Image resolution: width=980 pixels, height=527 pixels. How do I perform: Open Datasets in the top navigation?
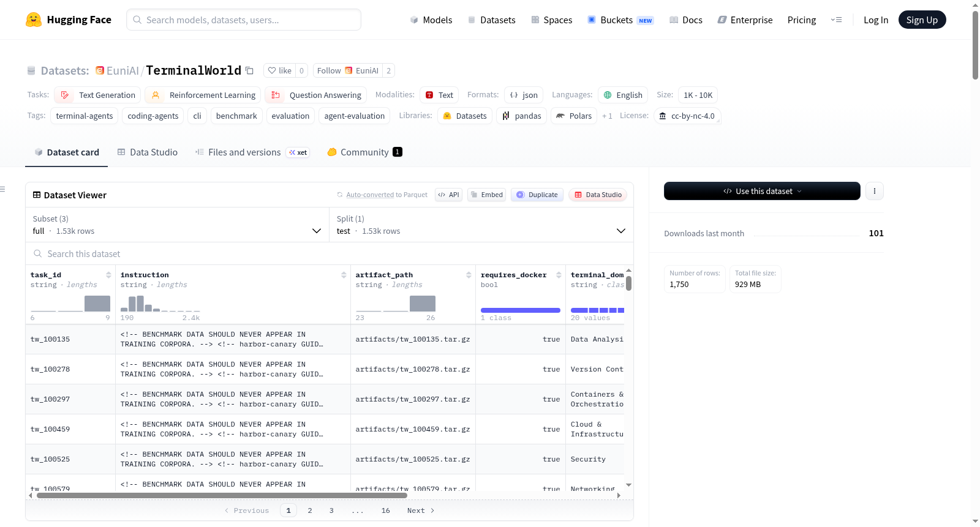[491, 20]
